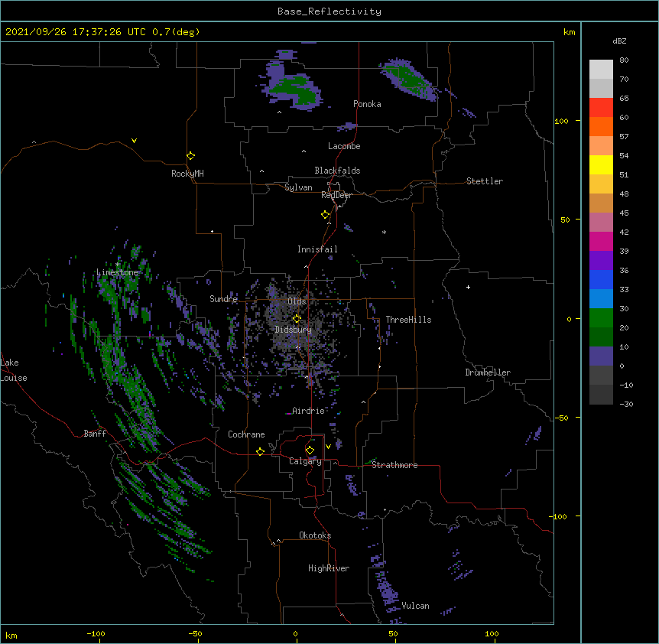
Task: Click the white asterisk marker east of Innisfail
Action: [x=384, y=232]
